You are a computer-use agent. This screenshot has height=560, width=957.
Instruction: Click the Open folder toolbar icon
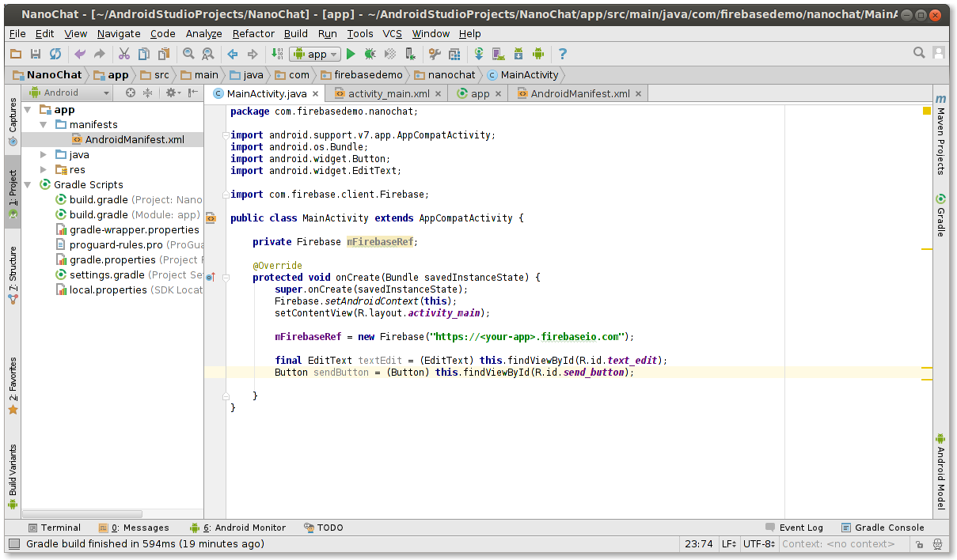click(x=16, y=54)
